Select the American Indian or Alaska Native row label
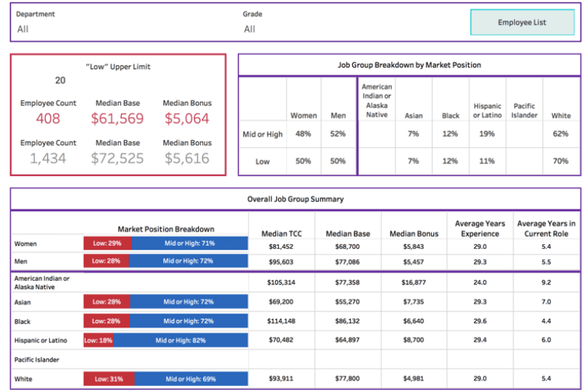Viewport: 584px width, 392px height. [42, 283]
